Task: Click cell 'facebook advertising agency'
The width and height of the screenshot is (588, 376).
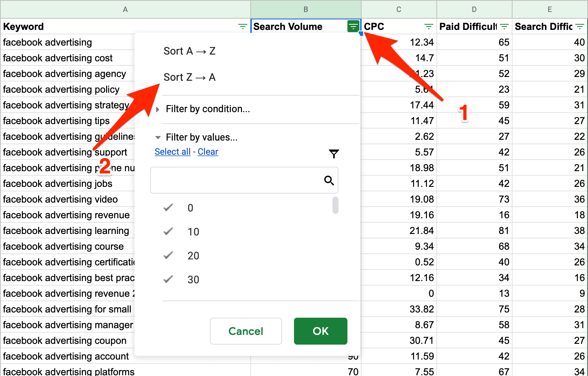Action: coord(68,74)
